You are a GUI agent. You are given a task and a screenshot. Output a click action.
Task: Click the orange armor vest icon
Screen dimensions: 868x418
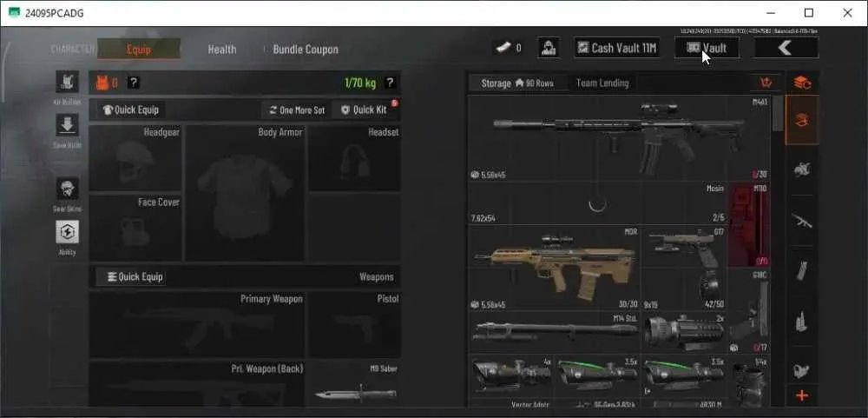click(102, 83)
